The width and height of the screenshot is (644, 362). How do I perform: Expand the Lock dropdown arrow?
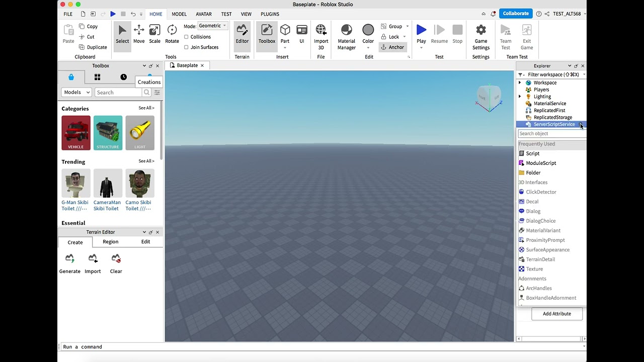click(404, 37)
